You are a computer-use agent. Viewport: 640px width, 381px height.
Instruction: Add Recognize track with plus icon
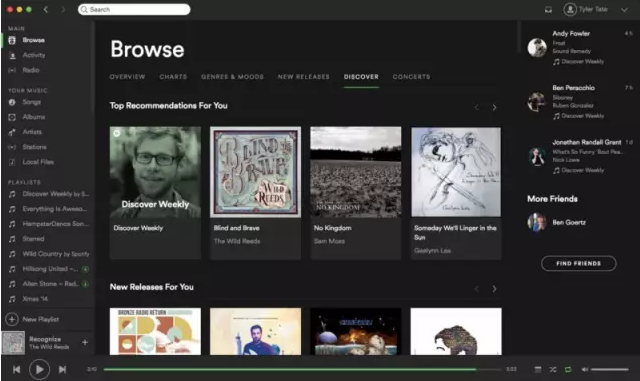pos(85,342)
